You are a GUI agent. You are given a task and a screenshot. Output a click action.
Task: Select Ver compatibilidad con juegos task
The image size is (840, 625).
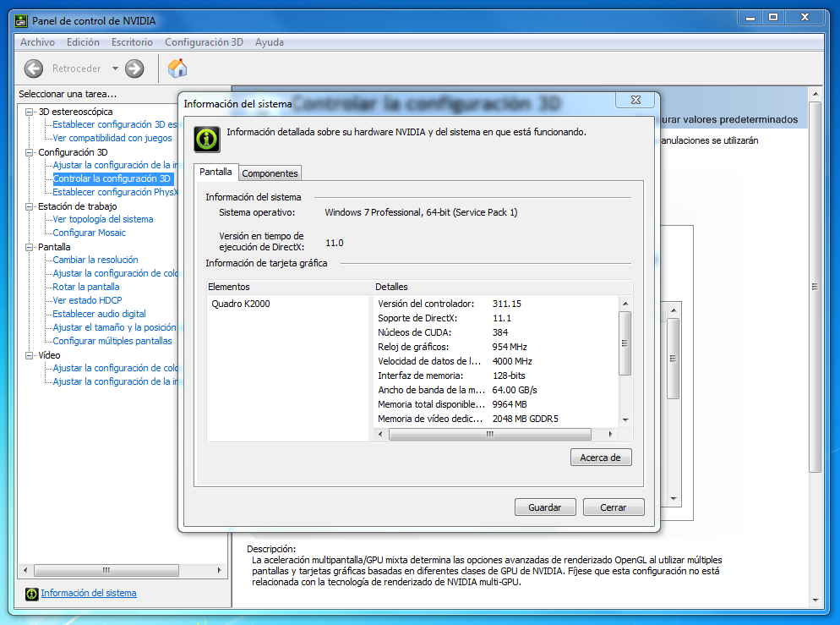(112, 138)
